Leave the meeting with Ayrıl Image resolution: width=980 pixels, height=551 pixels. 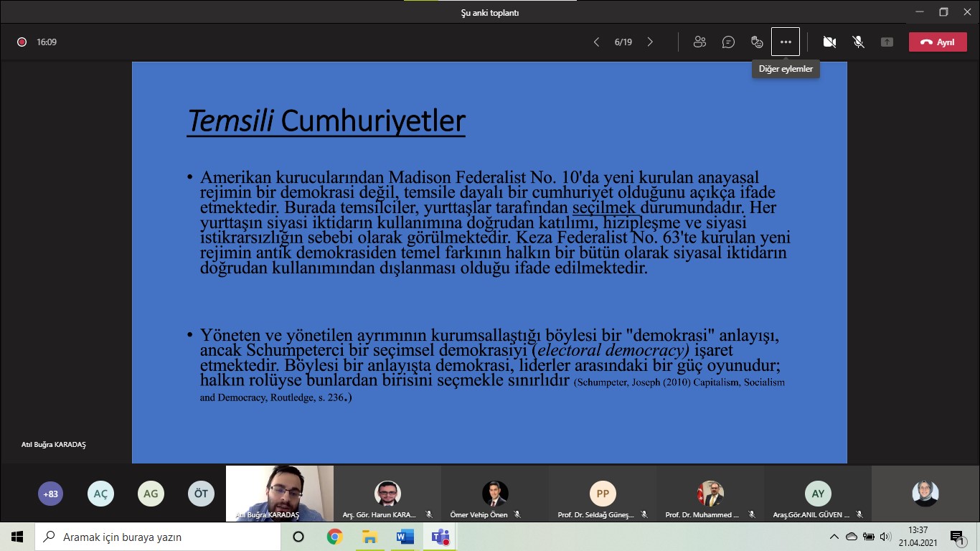(937, 42)
